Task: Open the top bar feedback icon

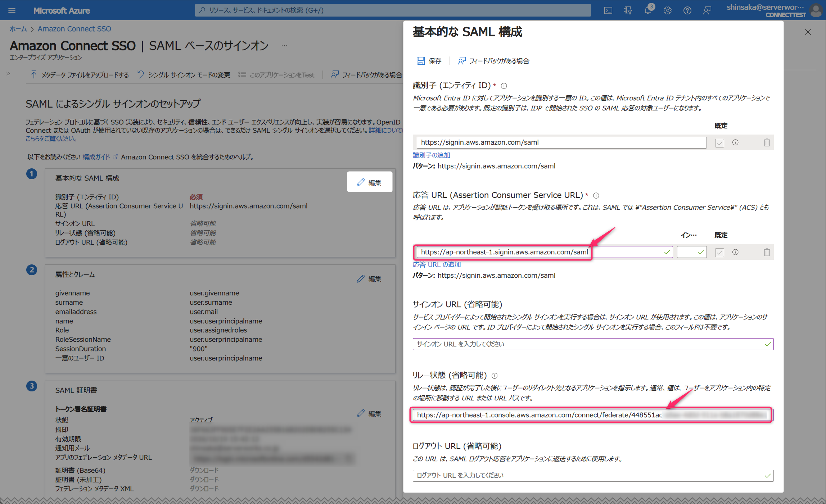Action: coord(707,10)
